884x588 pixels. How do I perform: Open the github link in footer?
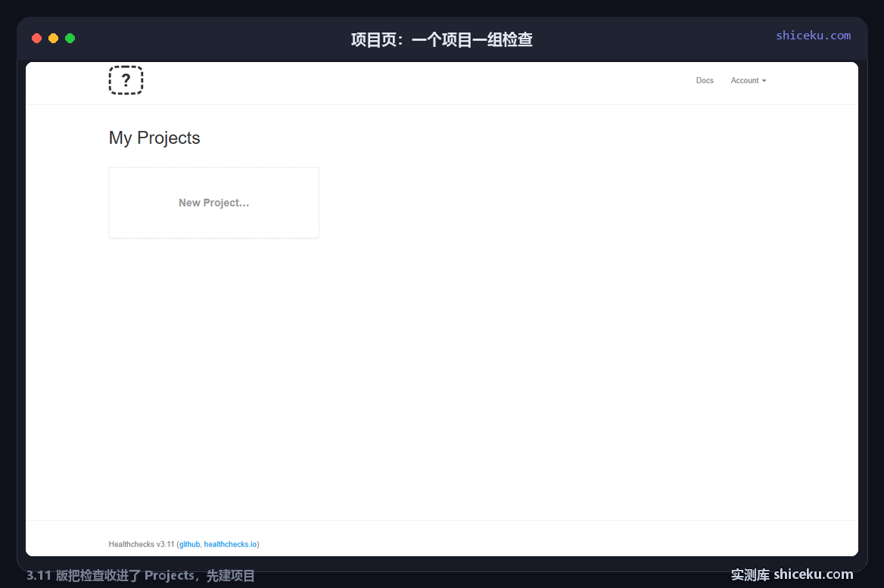(x=189, y=544)
